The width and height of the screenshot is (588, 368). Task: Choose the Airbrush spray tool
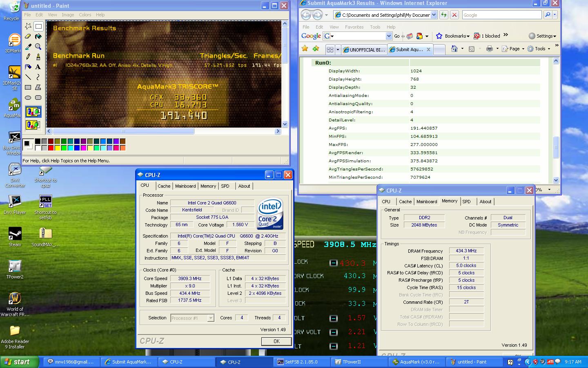click(28, 67)
